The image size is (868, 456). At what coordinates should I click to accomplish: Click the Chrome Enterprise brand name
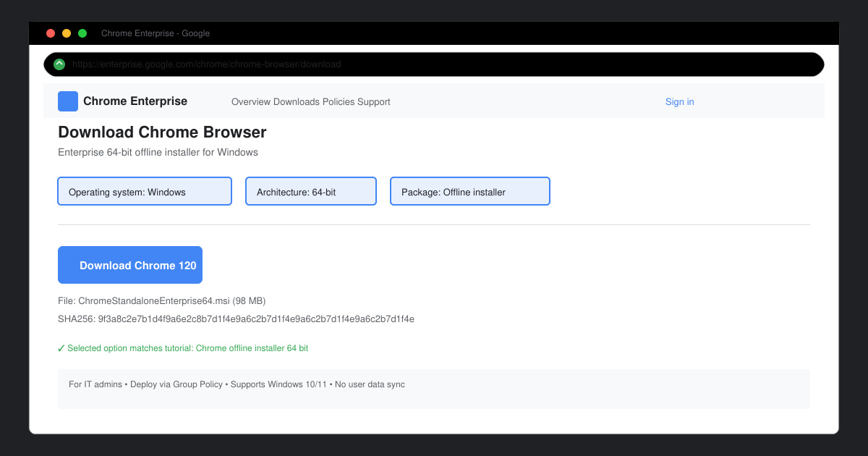pos(135,101)
